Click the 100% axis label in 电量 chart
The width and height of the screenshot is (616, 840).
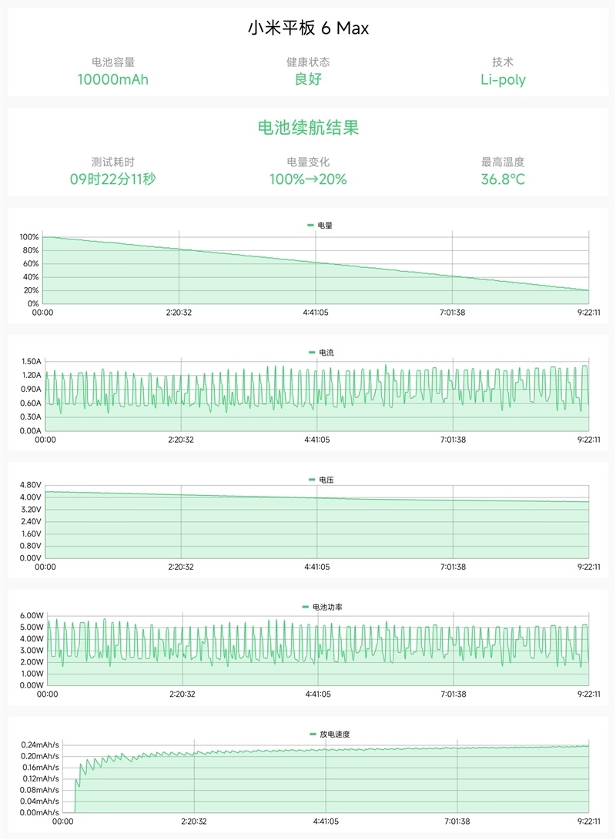29,237
